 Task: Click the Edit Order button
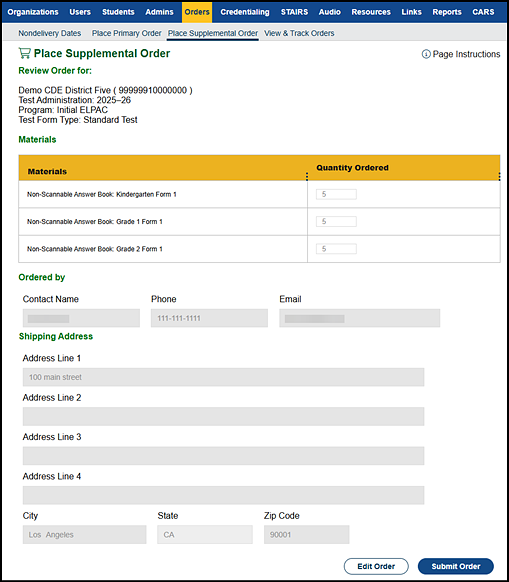pos(376,566)
